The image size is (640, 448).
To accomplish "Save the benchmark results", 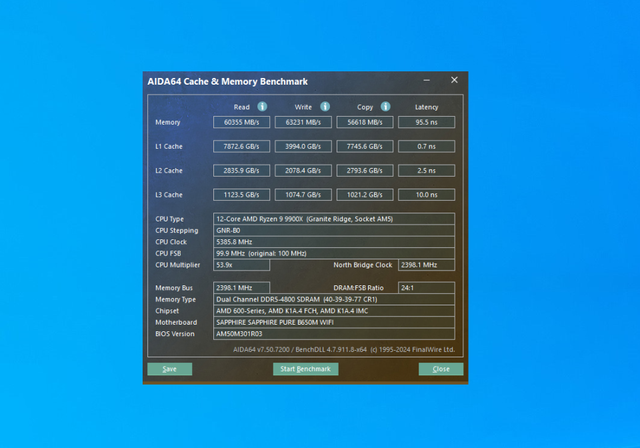I will [x=170, y=369].
